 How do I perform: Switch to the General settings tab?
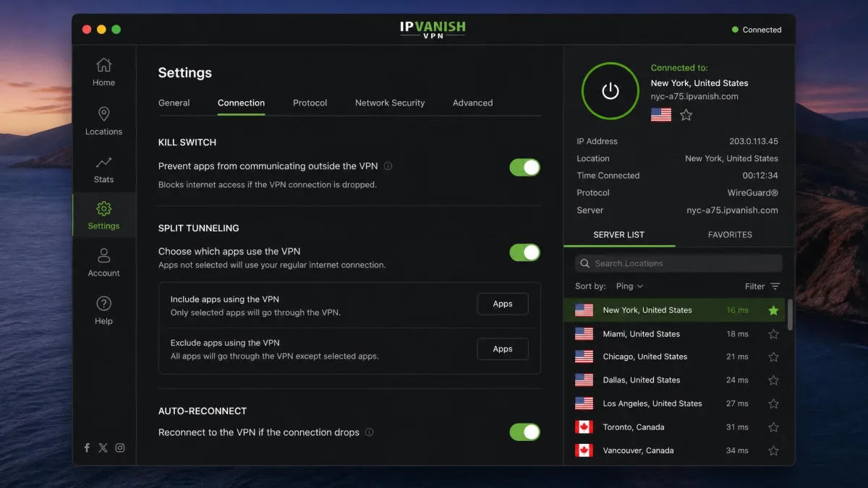[x=174, y=103]
